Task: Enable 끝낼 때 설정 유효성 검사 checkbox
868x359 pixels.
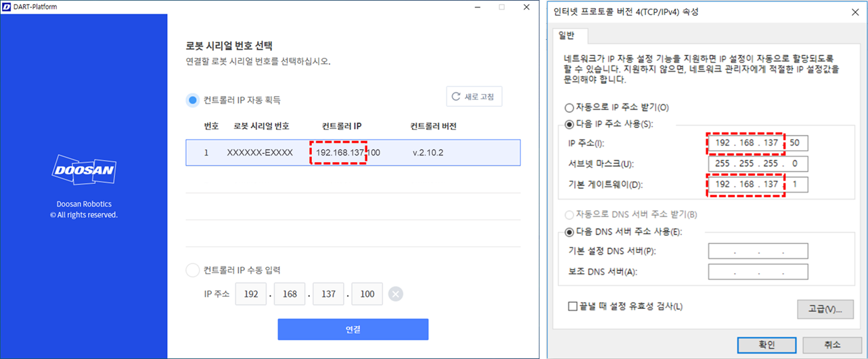Action: click(x=573, y=306)
